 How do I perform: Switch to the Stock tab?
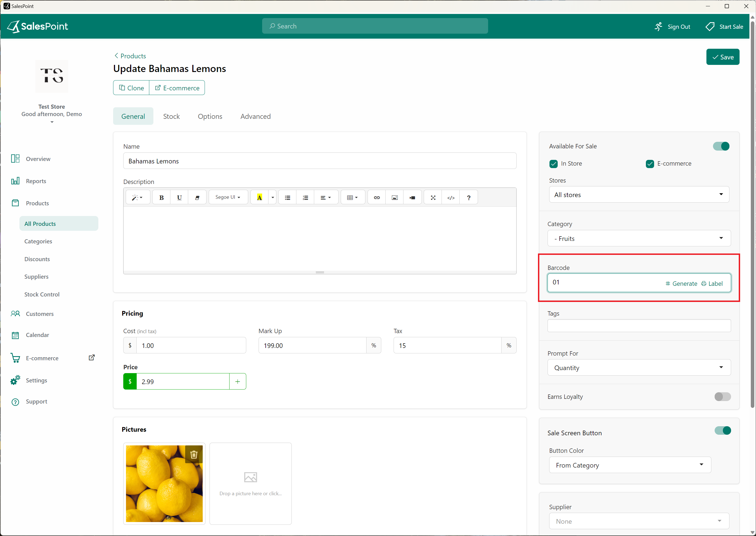171,116
